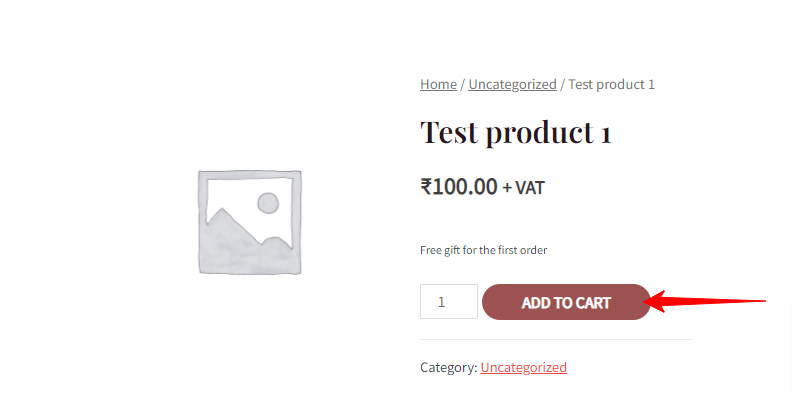The width and height of the screenshot is (792, 410).
Task: Follow the Uncategorized breadcrumb link
Action: [512, 84]
